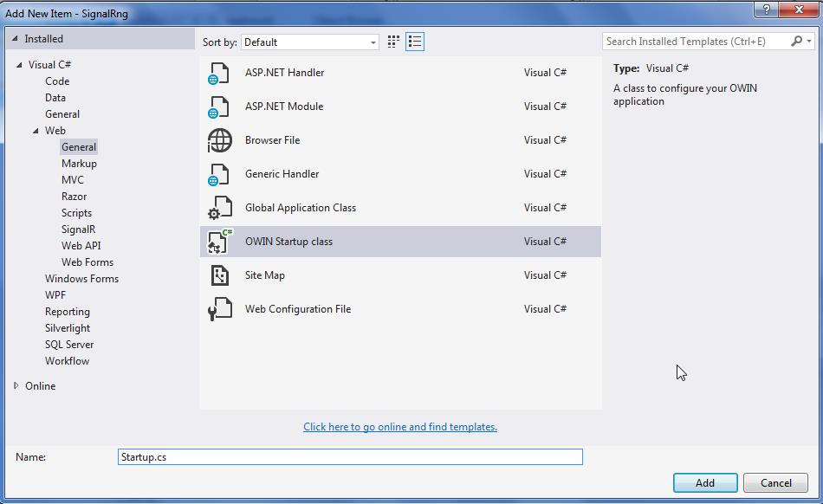
Task: Select the Data category
Action: tap(55, 98)
